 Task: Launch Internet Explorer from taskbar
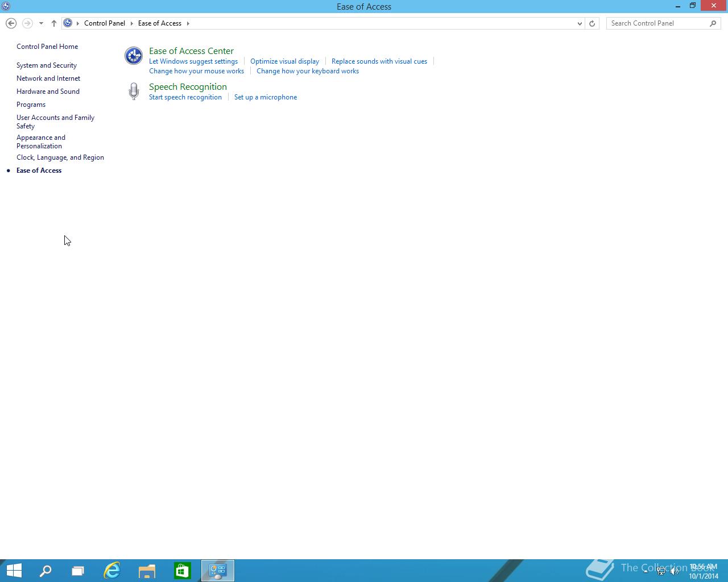(x=112, y=571)
